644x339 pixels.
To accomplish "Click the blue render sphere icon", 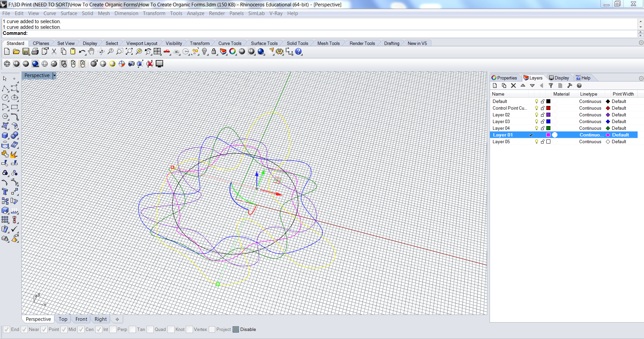I will (x=261, y=51).
